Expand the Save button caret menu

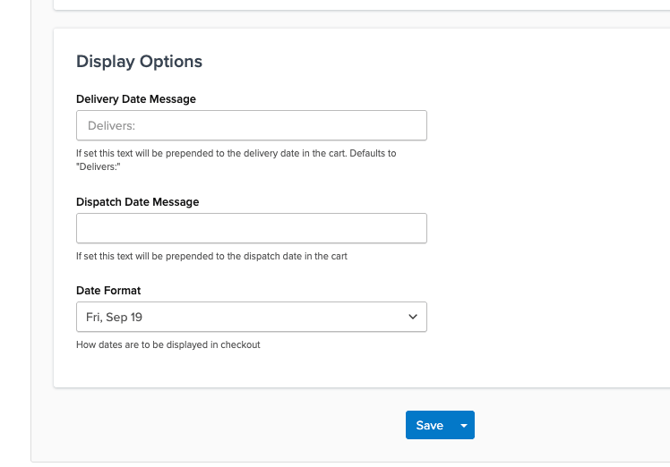click(x=463, y=425)
